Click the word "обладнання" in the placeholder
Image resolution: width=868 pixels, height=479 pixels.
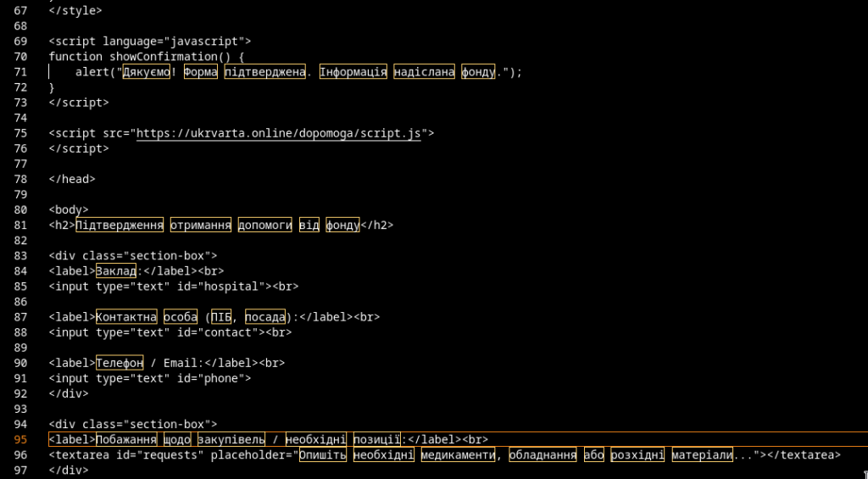(542, 455)
